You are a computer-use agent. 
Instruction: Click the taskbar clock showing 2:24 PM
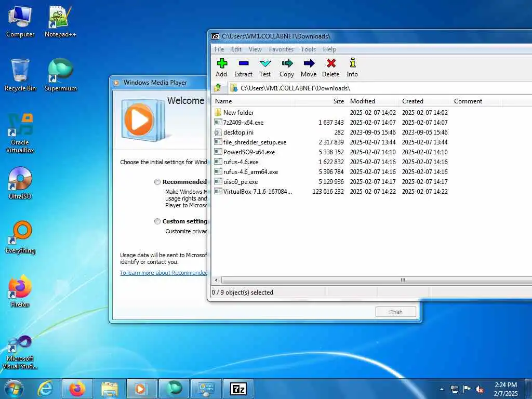(x=506, y=389)
